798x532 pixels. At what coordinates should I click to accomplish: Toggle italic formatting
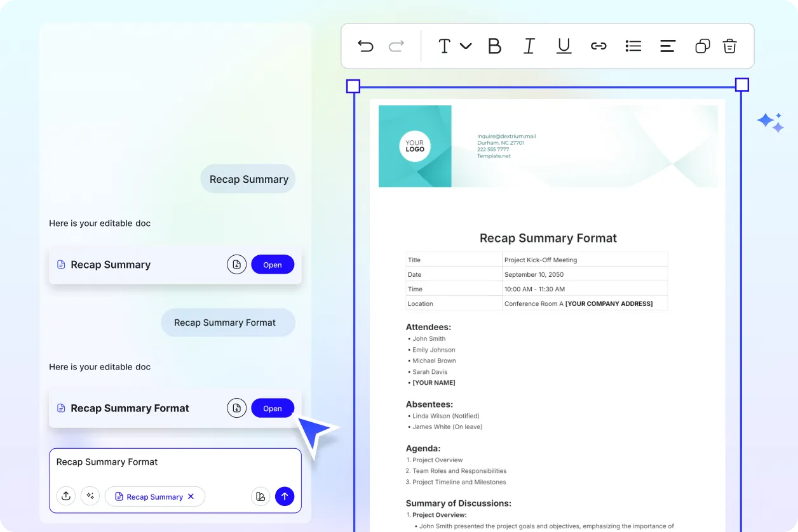(x=529, y=46)
